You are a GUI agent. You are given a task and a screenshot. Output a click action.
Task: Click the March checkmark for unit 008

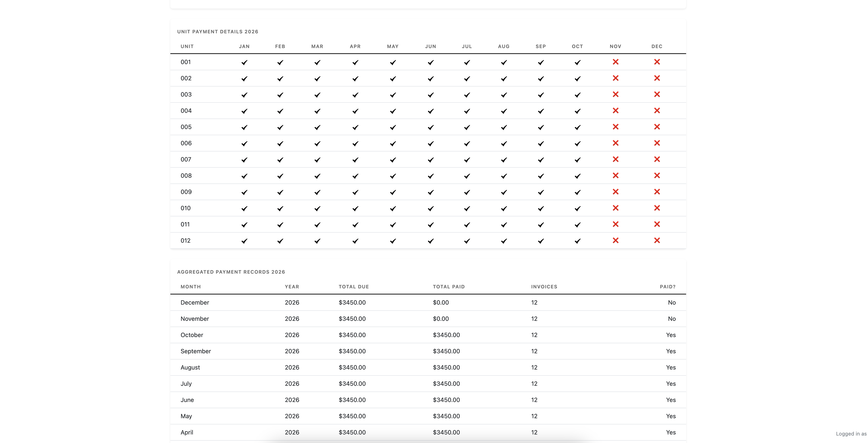pos(317,176)
